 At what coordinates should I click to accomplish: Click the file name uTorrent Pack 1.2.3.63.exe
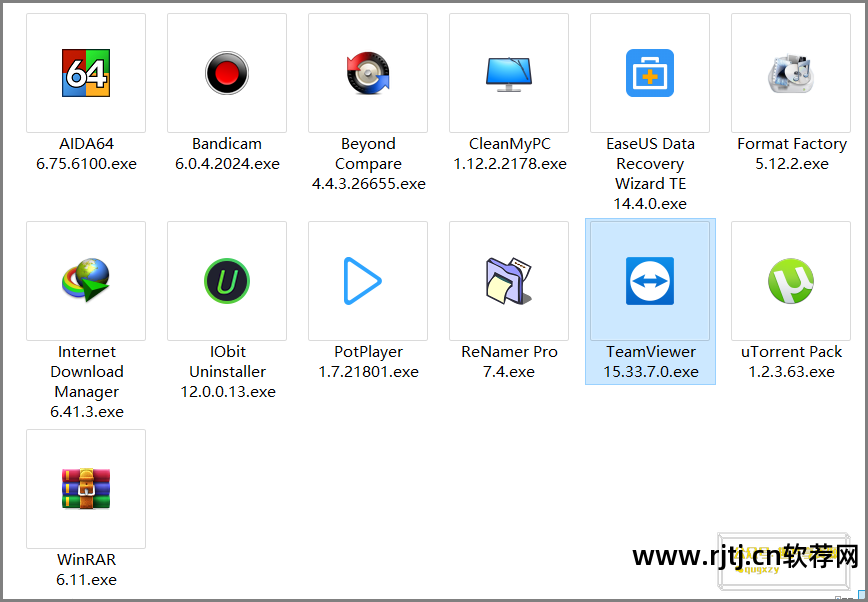click(792, 362)
